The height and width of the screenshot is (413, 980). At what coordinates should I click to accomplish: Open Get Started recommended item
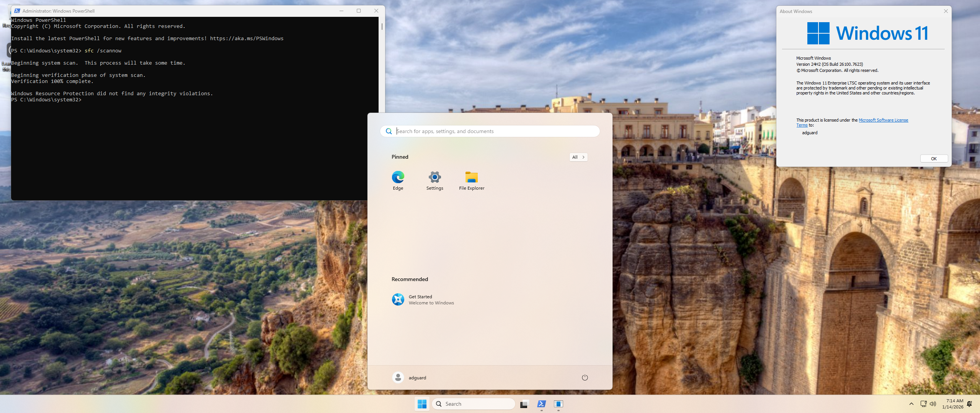click(x=423, y=299)
